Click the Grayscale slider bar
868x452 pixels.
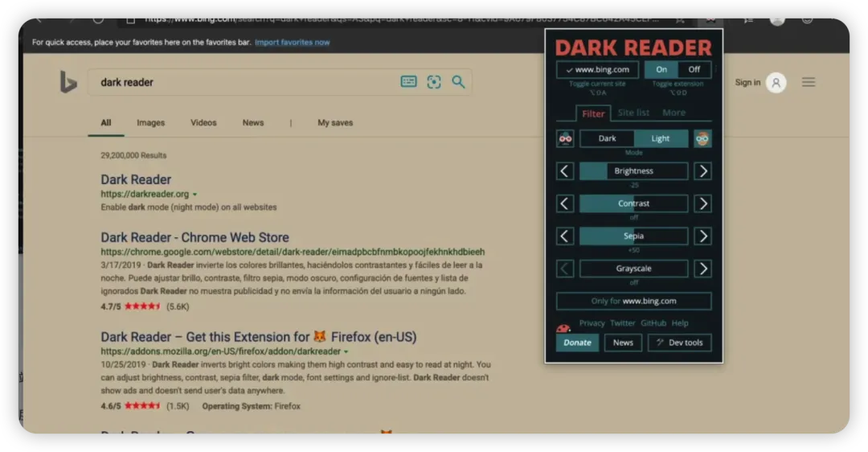tap(634, 269)
